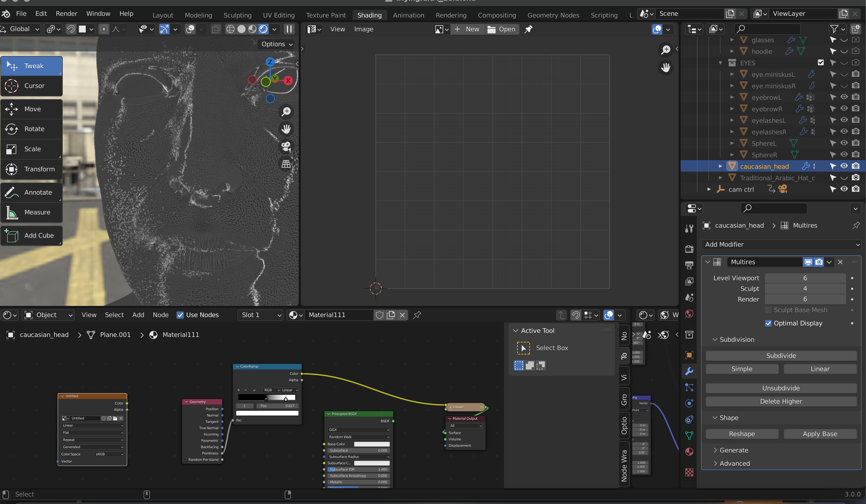This screenshot has height=504, width=866.
Task: Disable the Optimal Display checkbox
Action: click(x=768, y=323)
